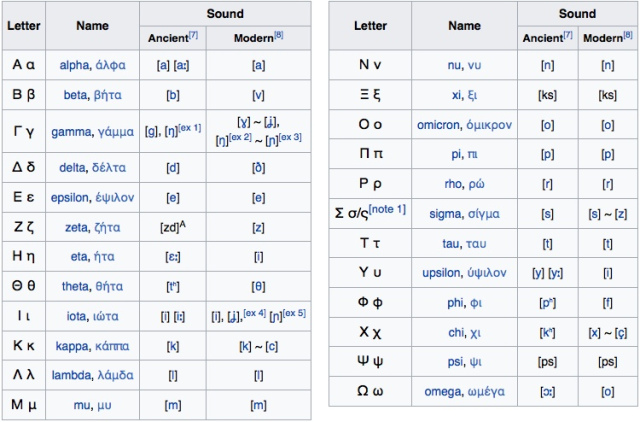Click footnote [7] beside left Ancient header
640x422 pixels.
(x=193, y=35)
